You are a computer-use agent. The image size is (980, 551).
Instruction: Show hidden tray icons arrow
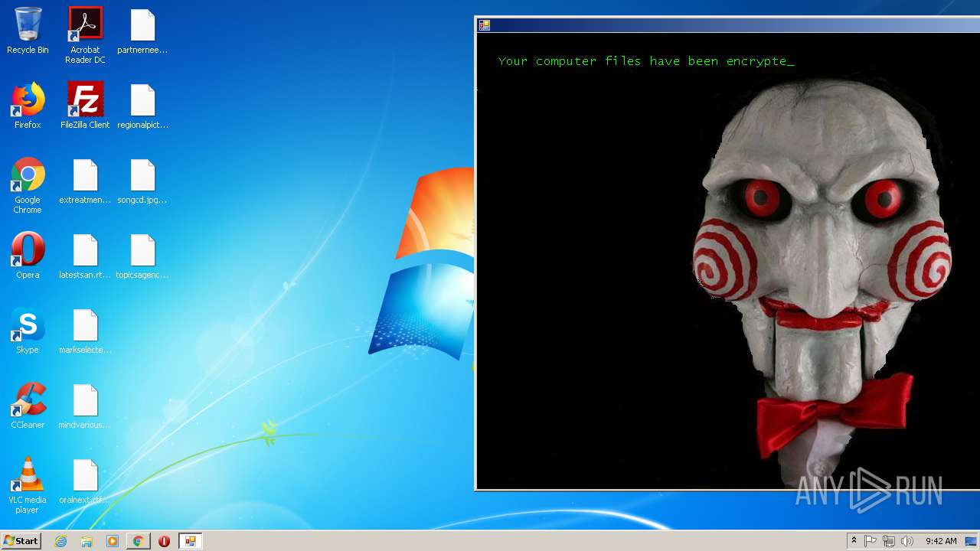pos(854,541)
